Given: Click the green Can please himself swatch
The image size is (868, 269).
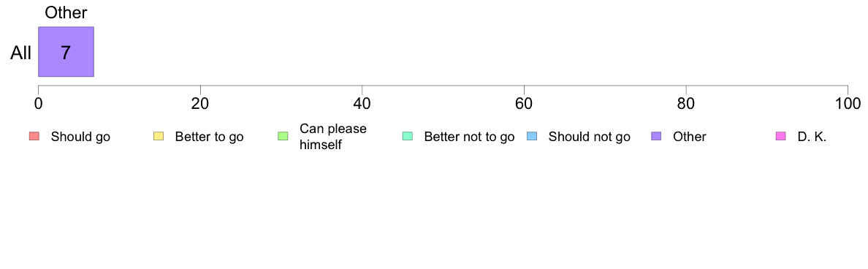Looking at the screenshot, I should 283,137.
